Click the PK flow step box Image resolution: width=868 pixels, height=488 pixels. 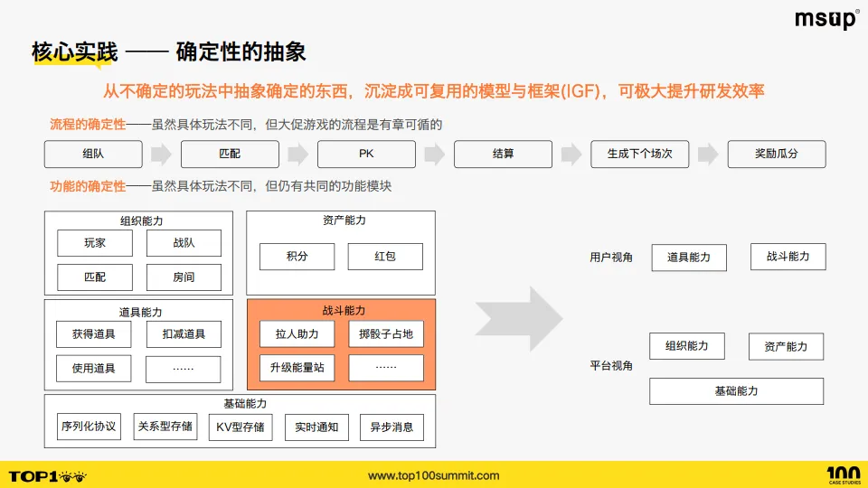click(366, 154)
